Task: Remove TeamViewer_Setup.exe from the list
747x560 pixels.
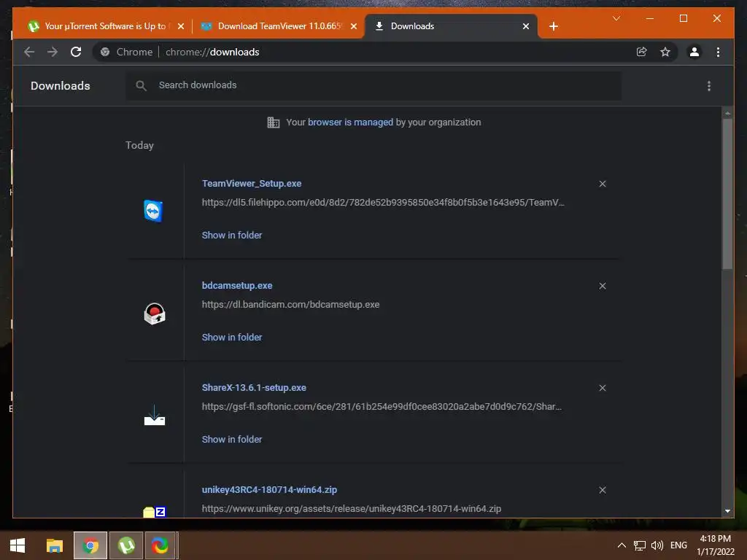Action: pos(603,184)
